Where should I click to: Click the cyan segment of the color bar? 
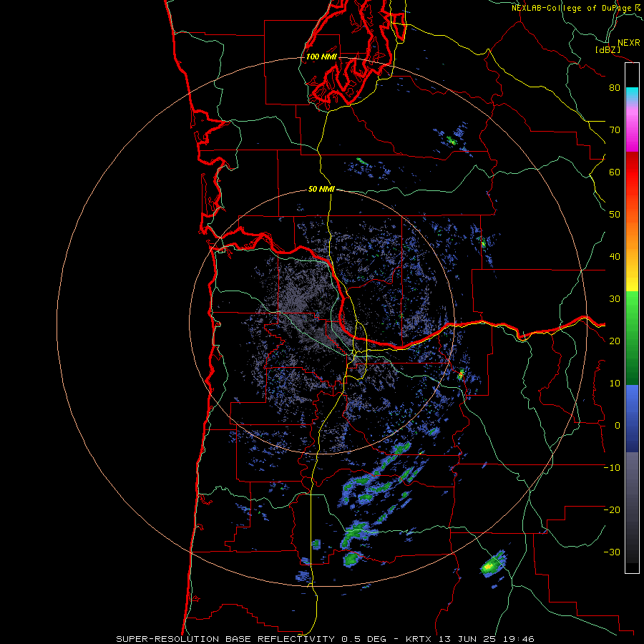[x=632, y=93]
